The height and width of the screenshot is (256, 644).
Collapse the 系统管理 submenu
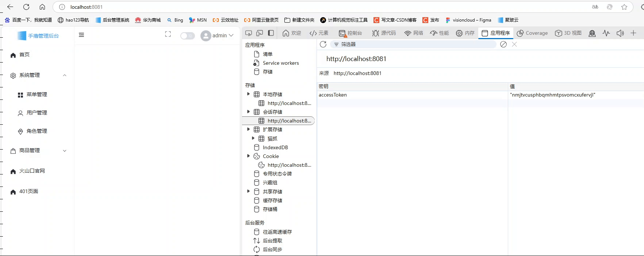[x=38, y=75]
